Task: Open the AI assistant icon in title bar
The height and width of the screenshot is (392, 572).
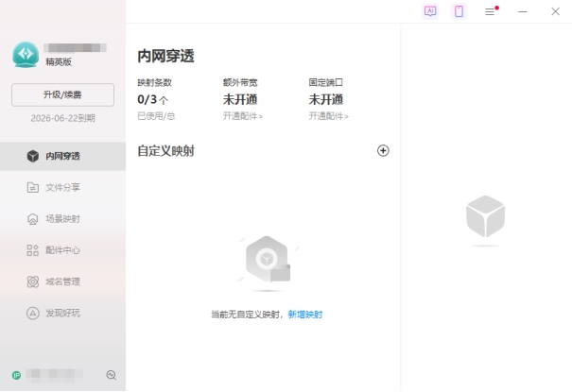Action: [x=430, y=11]
